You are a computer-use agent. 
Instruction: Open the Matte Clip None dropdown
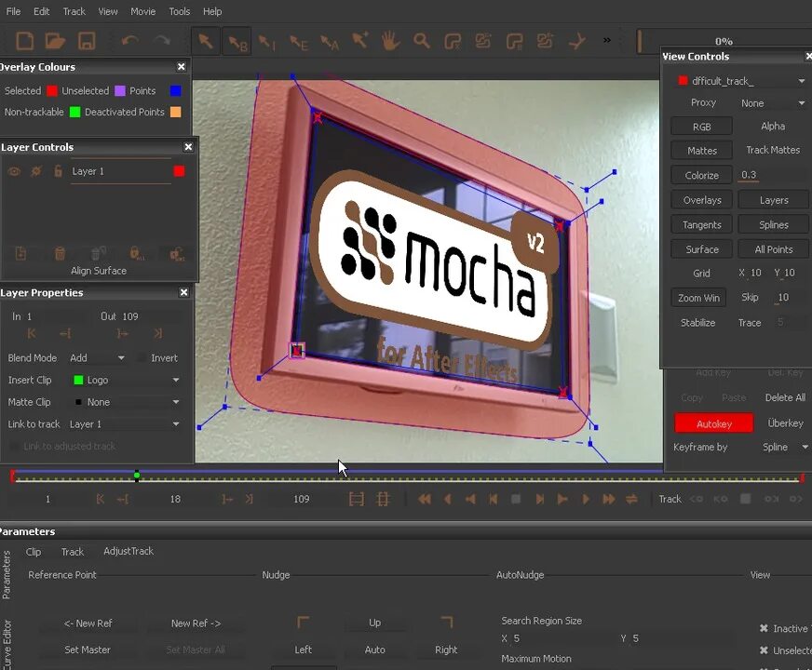pyautogui.click(x=126, y=402)
